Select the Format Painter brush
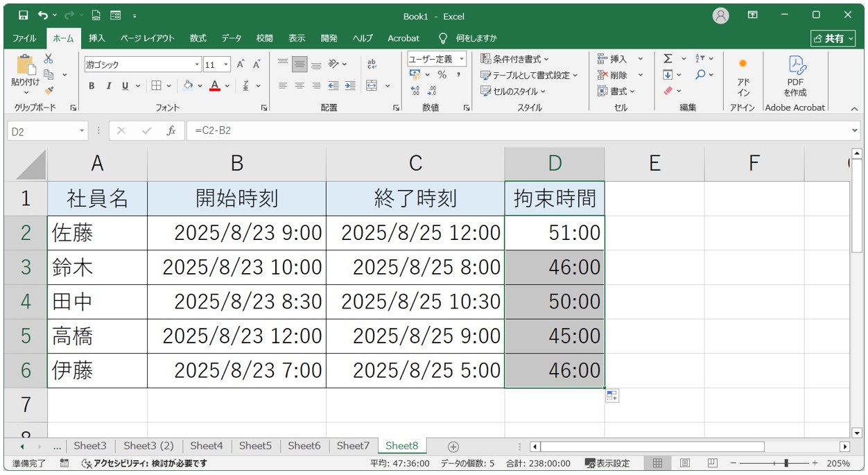868x475 pixels. point(49,90)
